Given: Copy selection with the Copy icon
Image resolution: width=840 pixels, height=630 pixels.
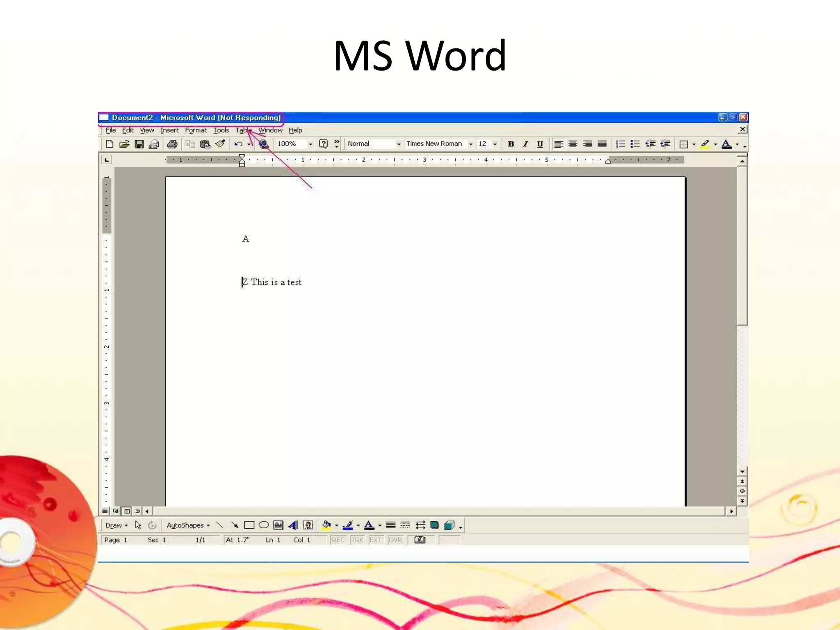Looking at the screenshot, I should tap(190, 144).
